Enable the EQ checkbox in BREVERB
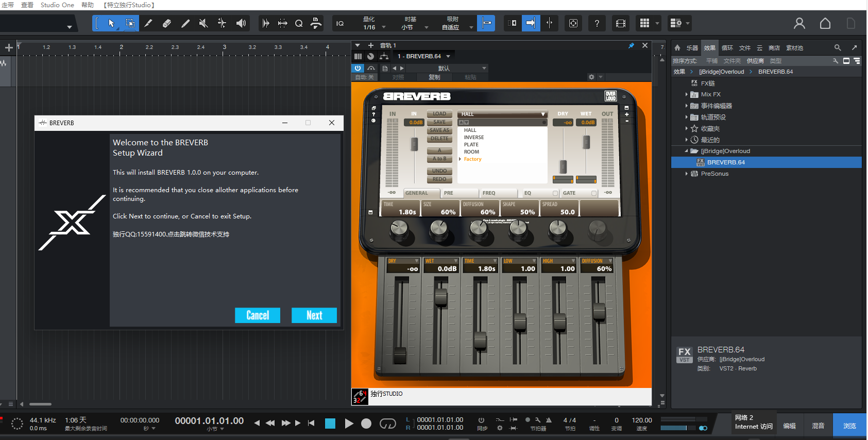The height and width of the screenshot is (440, 868). 555,193
